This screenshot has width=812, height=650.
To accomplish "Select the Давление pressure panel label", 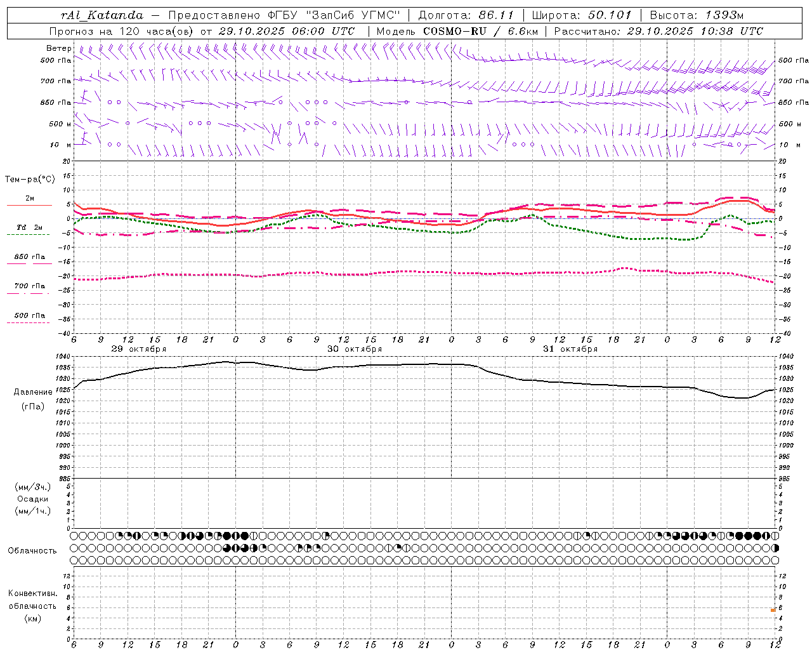I will click(x=33, y=392).
